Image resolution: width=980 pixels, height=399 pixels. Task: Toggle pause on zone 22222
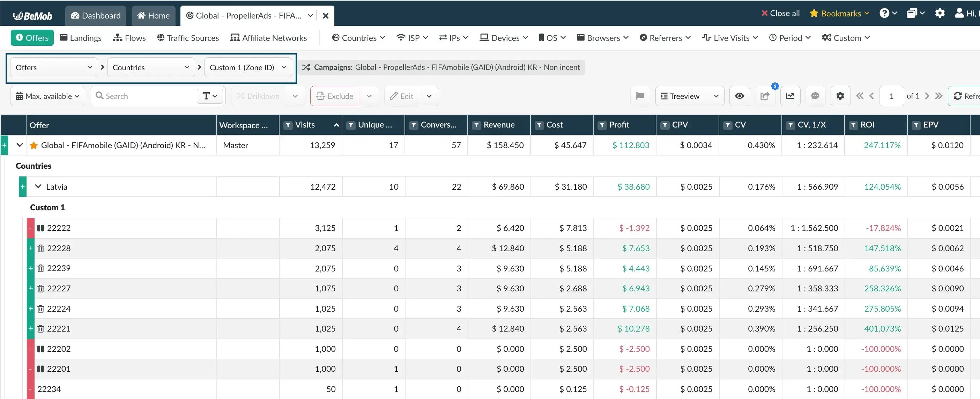(x=41, y=227)
